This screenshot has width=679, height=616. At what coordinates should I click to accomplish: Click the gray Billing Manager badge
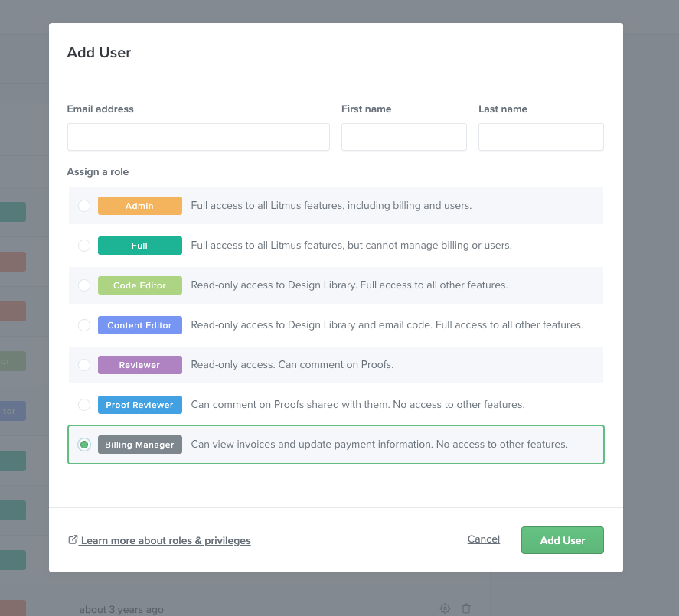tap(140, 445)
